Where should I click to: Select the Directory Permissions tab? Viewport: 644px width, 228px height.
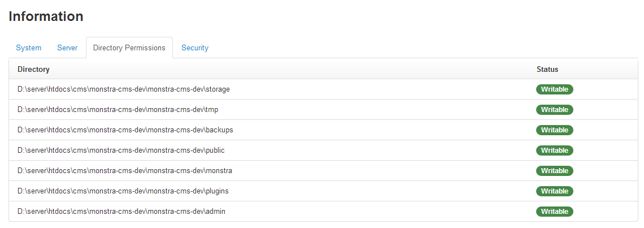coord(129,48)
